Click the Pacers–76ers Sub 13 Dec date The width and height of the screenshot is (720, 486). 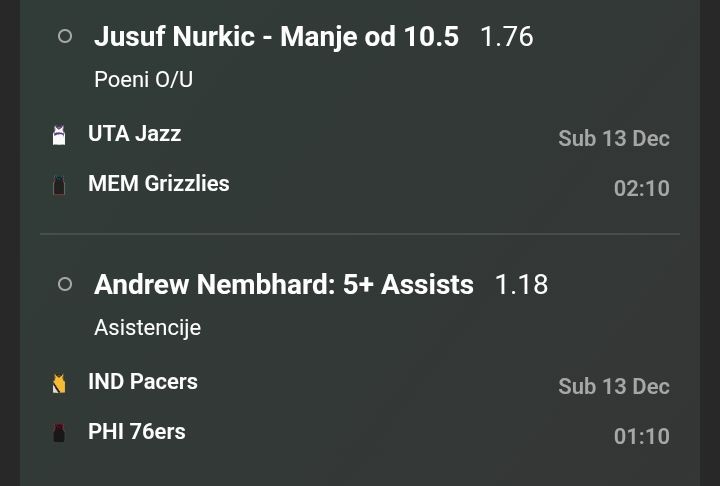coord(613,387)
